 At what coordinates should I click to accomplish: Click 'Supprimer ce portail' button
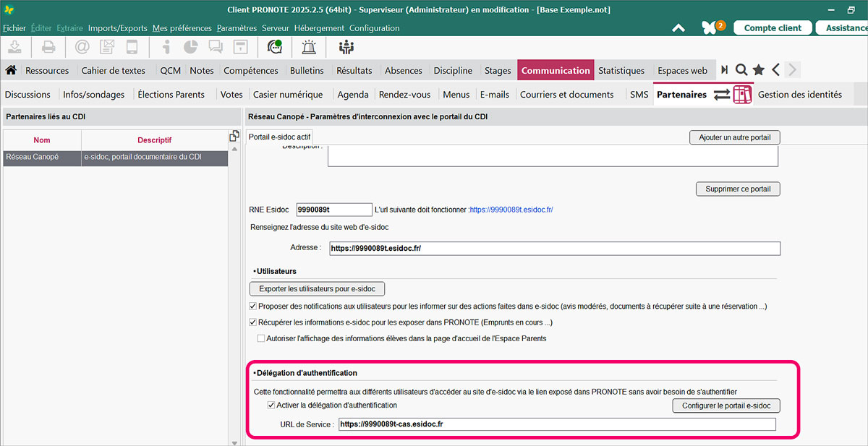pos(739,189)
